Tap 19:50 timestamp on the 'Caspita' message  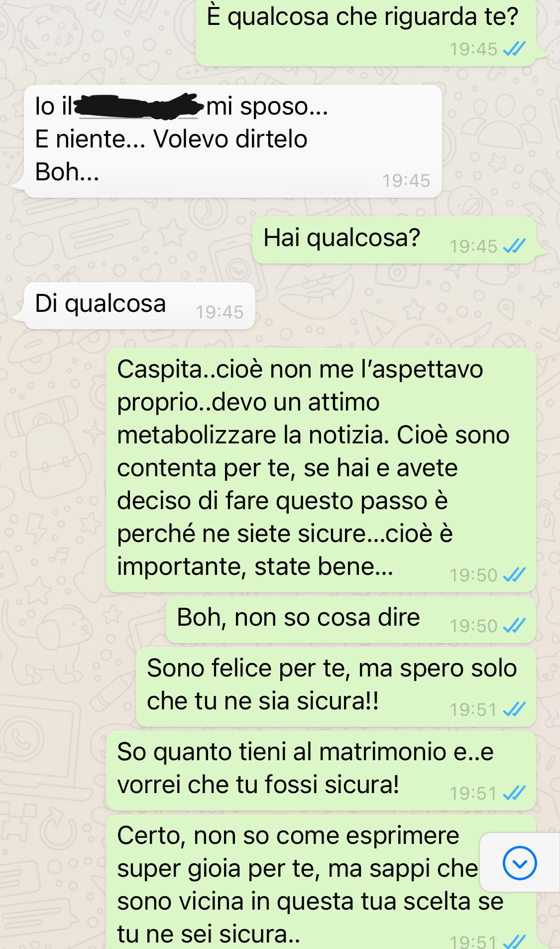tap(473, 575)
